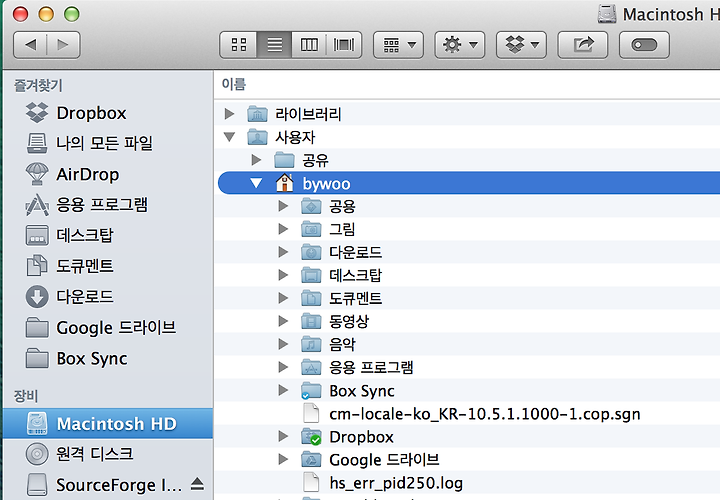Select the bywoo home icon
This screenshot has height=500, width=720.
pyautogui.click(x=284, y=183)
